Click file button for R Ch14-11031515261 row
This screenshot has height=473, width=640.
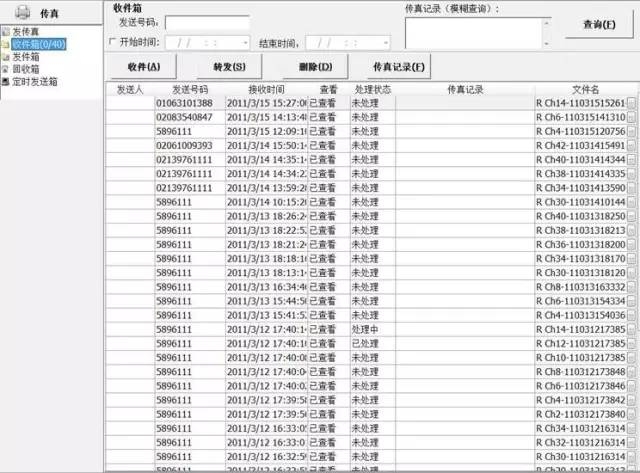coord(631,104)
